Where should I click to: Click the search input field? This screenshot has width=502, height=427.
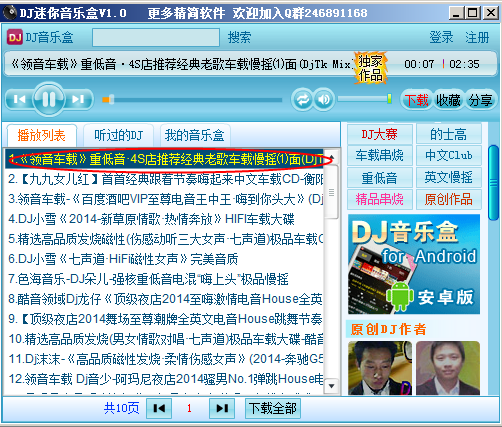[x=156, y=37]
